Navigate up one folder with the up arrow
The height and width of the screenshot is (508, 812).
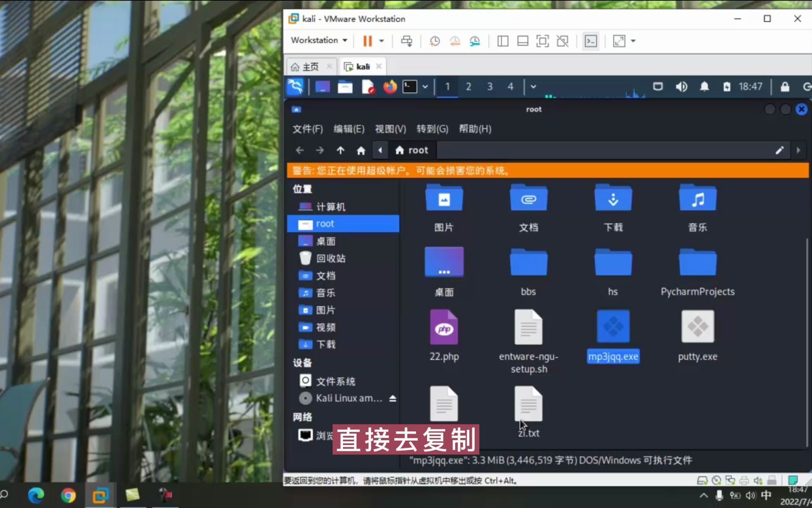340,150
